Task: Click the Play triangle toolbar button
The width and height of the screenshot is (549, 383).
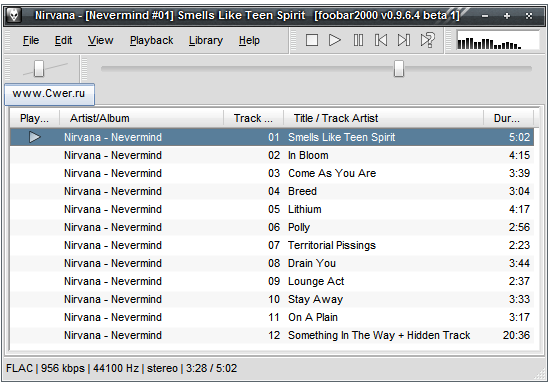Action: coord(335,40)
